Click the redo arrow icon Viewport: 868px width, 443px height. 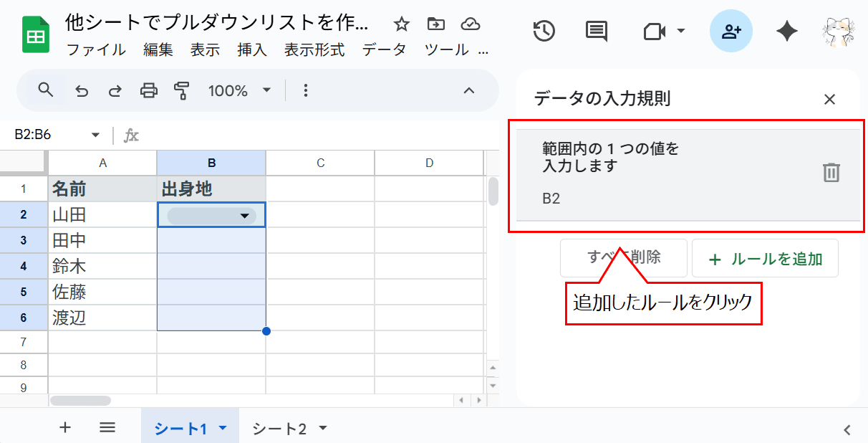(116, 90)
